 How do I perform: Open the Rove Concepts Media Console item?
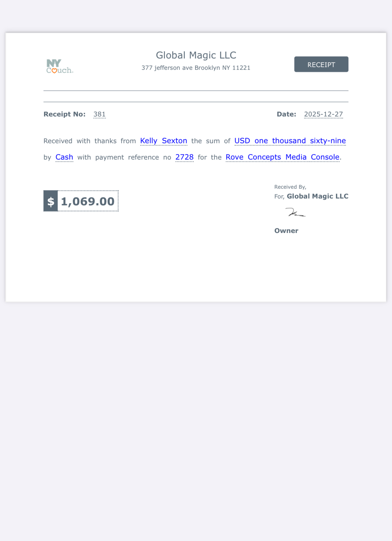click(282, 157)
